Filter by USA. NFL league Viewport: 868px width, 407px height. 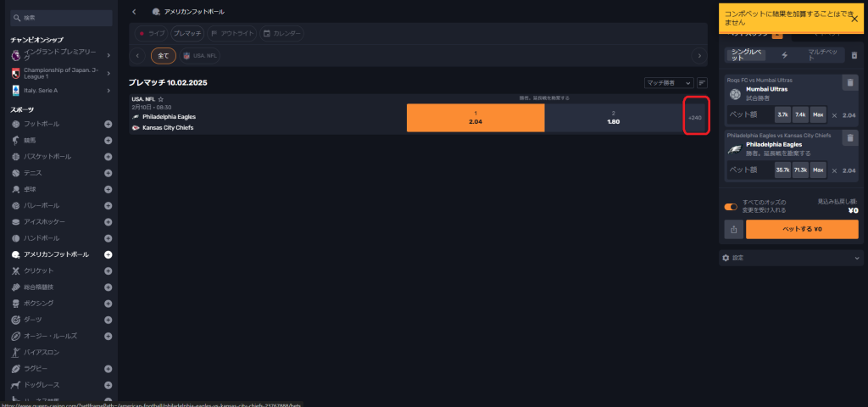tap(199, 55)
